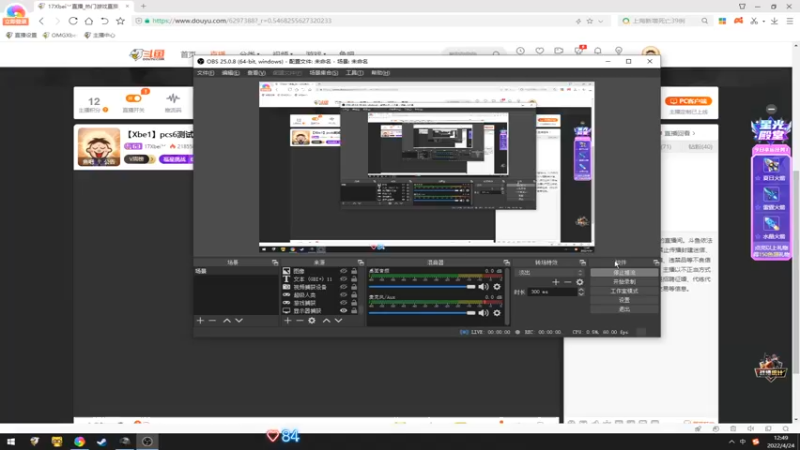Click orange PC客户端 button on Douyu page
The image size is (800, 450).
(688, 101)
